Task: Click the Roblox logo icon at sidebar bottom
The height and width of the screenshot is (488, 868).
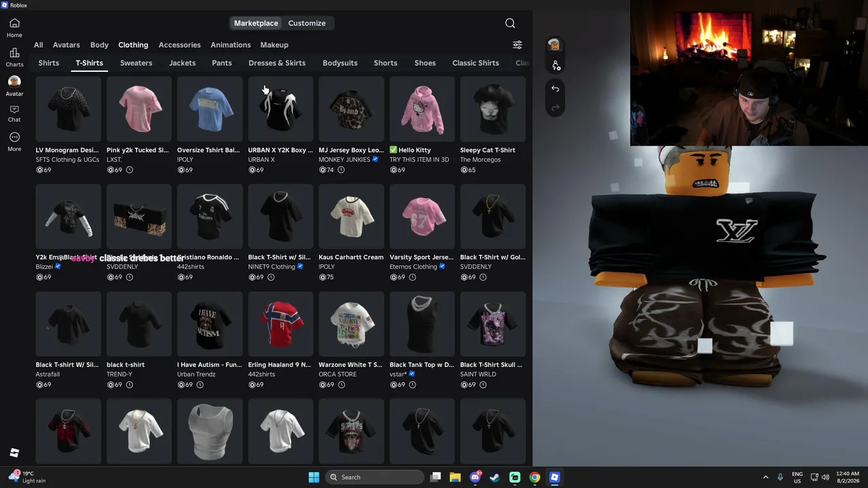Action: 14,453
